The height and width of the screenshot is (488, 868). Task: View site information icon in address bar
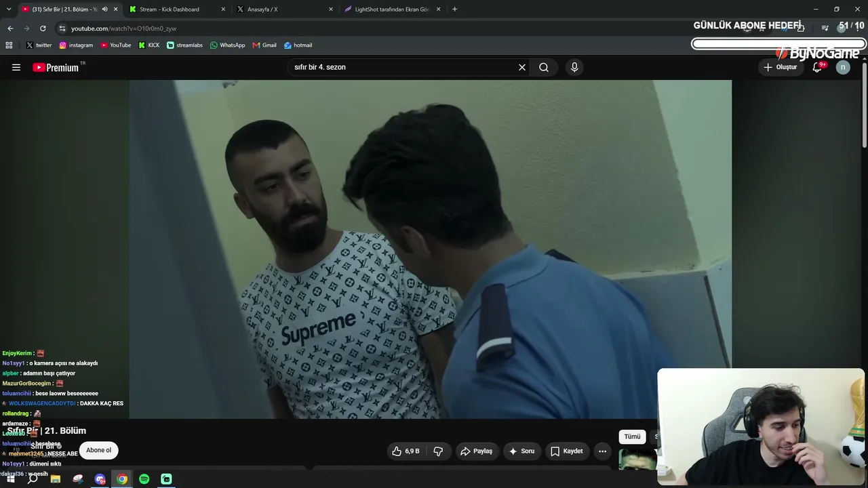(x=62, y=28)
